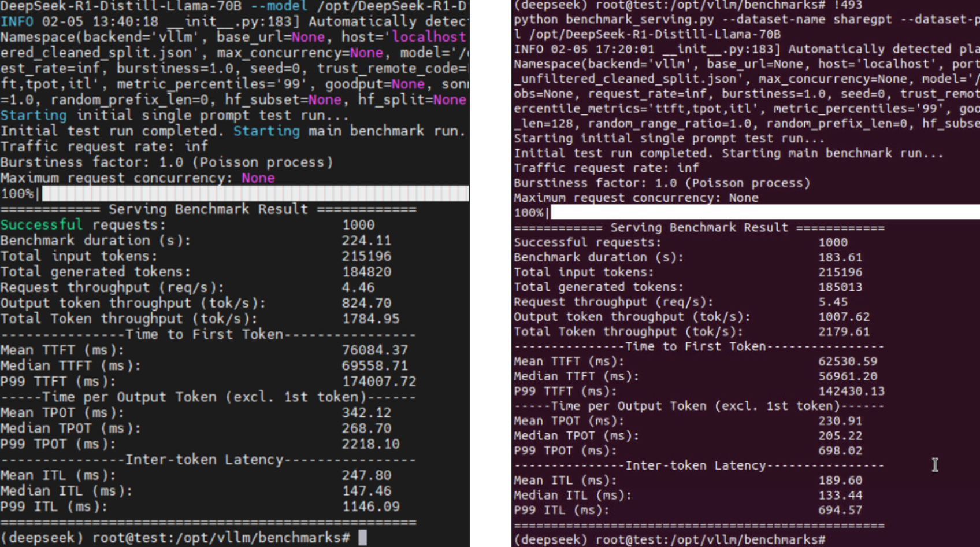Click "Serving Benchmark Result" header in left terminal
Screen dimensions: 980x547
click(x=208, y=209)
